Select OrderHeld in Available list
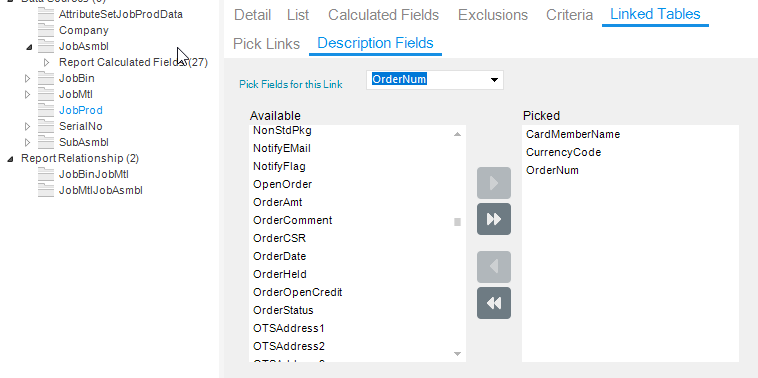758x378 pixels. 279,274
